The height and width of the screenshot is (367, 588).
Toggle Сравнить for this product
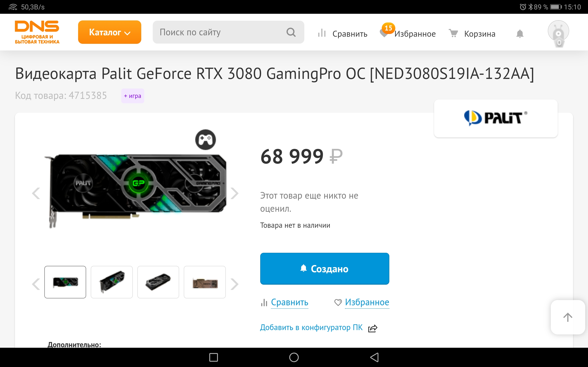point(284,303)
